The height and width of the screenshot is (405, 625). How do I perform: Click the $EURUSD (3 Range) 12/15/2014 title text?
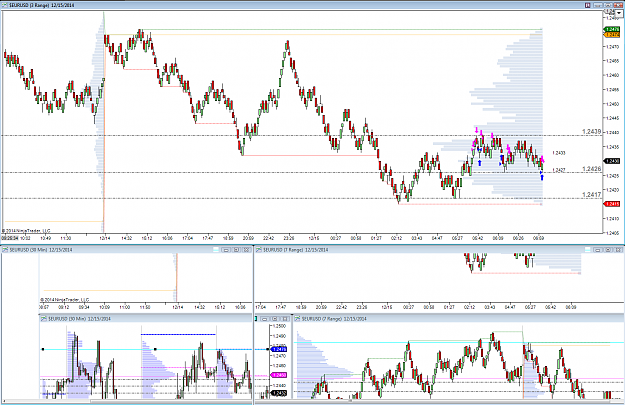point(41,5)
